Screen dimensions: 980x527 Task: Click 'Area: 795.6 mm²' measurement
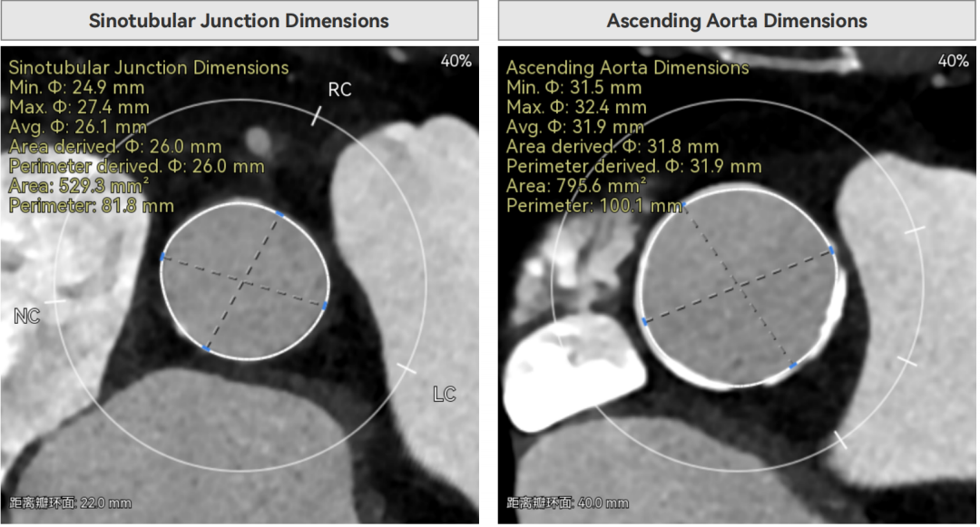pos(576,186)
